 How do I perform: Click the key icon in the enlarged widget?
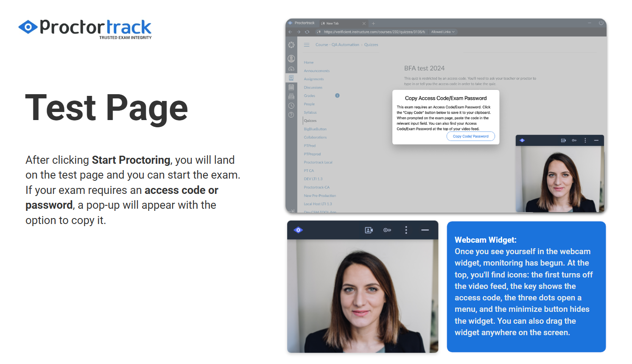(387, 230)
